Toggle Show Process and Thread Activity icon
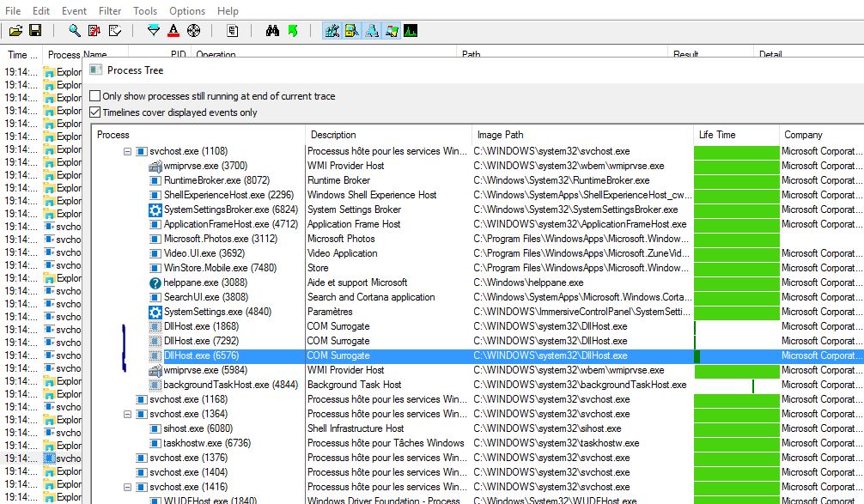This screenshot has height=504, width=864. click(x=392, y=31)
